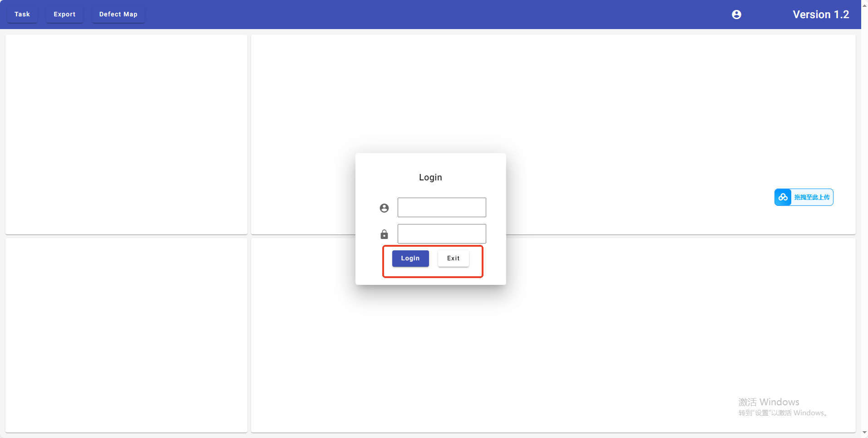Viewport: 868px width, 438px height.
Task: Click the blue Login button
Action: click(x=410, y=259)
